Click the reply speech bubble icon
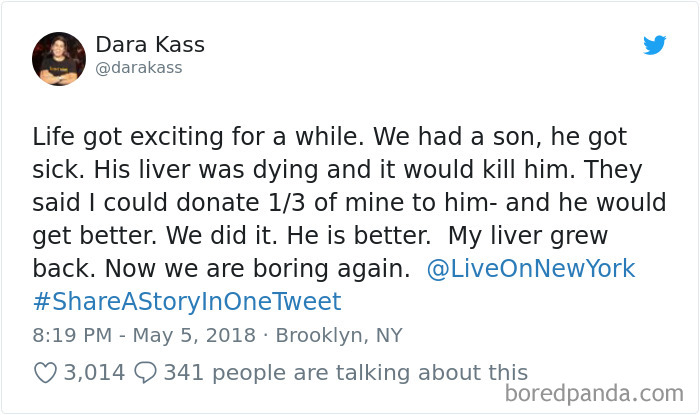Viewport: 700px width, 415px height. click(145, 373)
